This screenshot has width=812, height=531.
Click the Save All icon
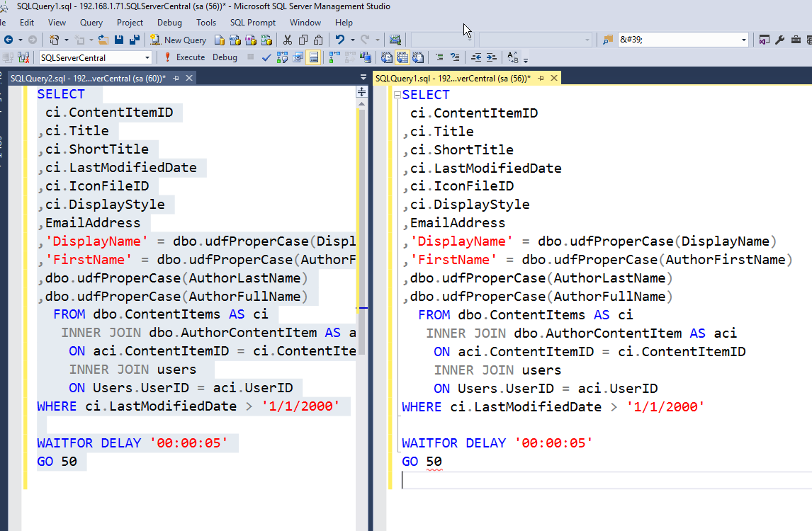pos(135,40)
